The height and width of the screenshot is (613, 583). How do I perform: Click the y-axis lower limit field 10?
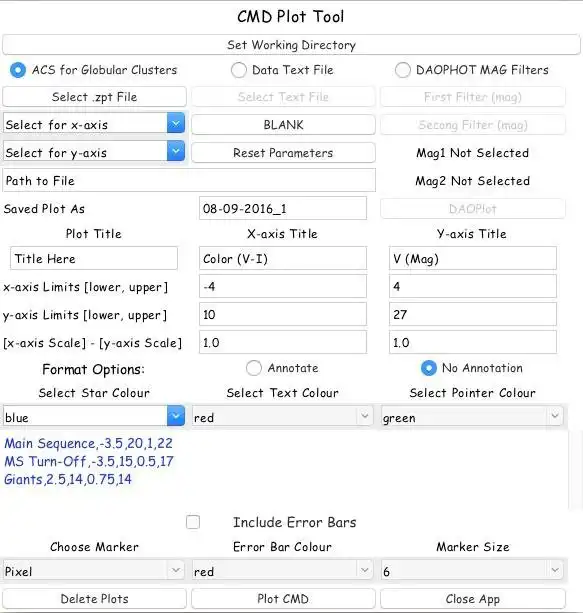pyautogui.click(x=283, y=314)
